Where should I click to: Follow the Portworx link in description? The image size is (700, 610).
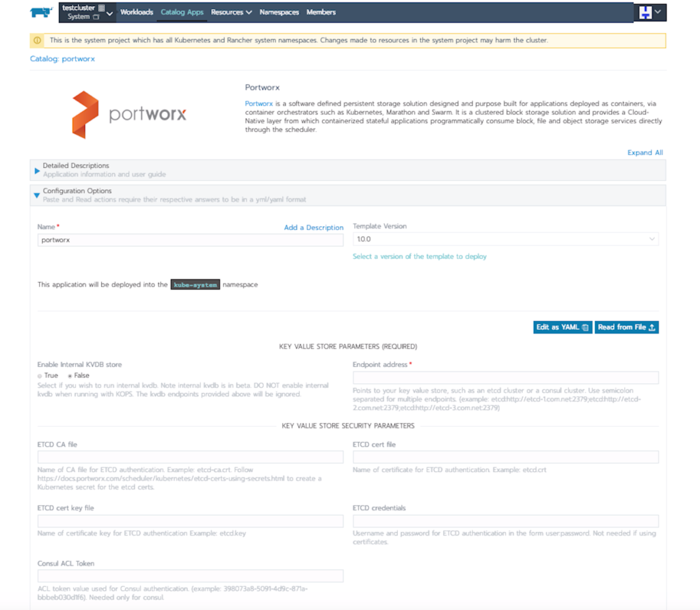(x=258, y=104)
